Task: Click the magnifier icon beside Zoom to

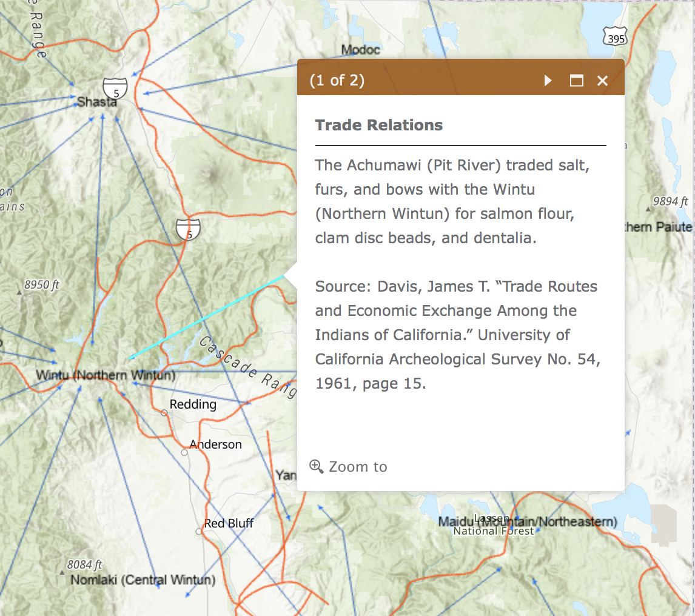Action: [x=316, y=467]
